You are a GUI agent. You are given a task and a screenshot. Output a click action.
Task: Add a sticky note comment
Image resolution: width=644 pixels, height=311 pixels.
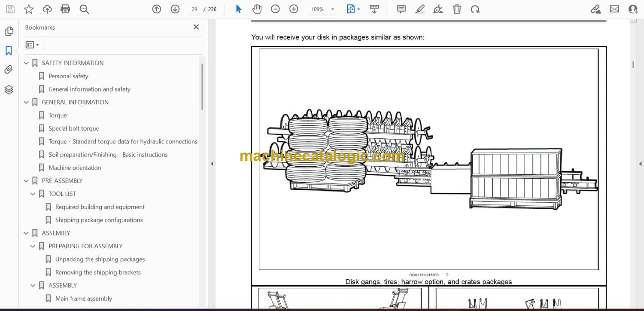[x=401, y=9]
